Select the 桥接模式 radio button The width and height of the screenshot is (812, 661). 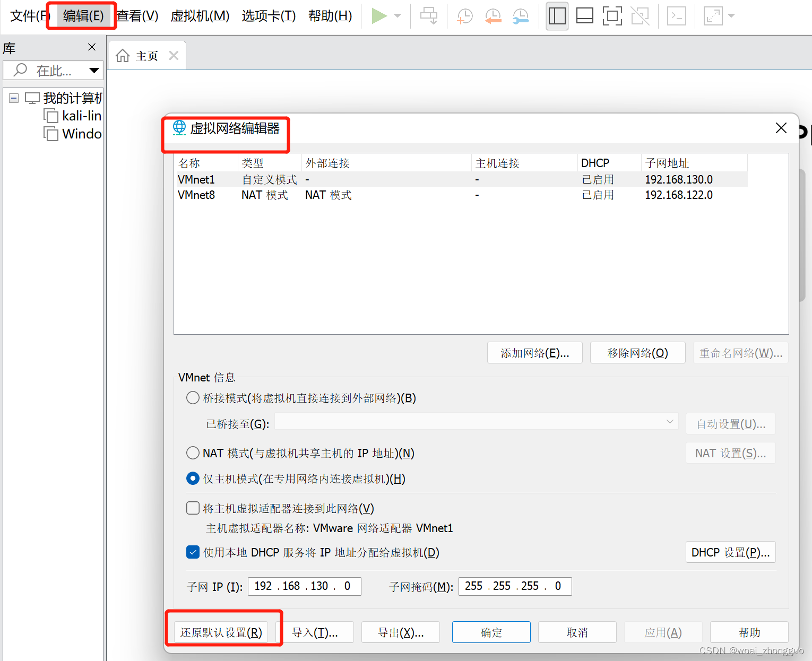click(x=193, y=398)
